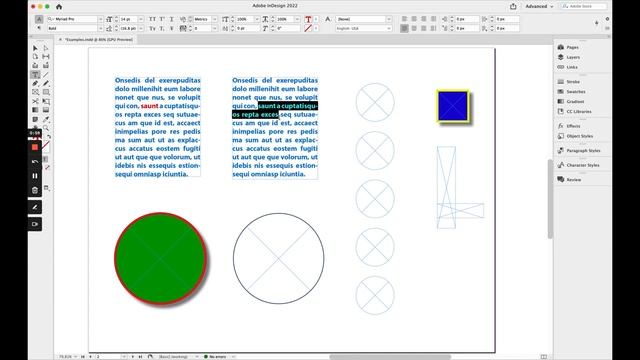Open the Advanced workspace switcher
Image resolution: width=640 pixels, height=360 pixels.
coord(539,7)
